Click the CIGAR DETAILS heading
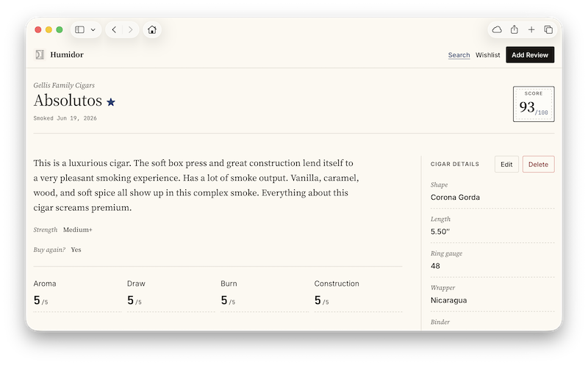This screenshot has width=588, height=365. [x=454, y=164]
